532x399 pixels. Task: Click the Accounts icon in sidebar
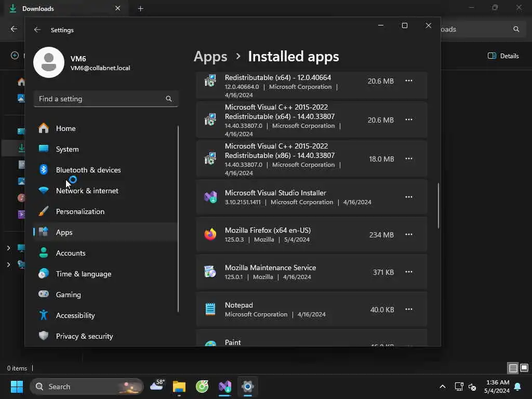[x=44, y=253]
